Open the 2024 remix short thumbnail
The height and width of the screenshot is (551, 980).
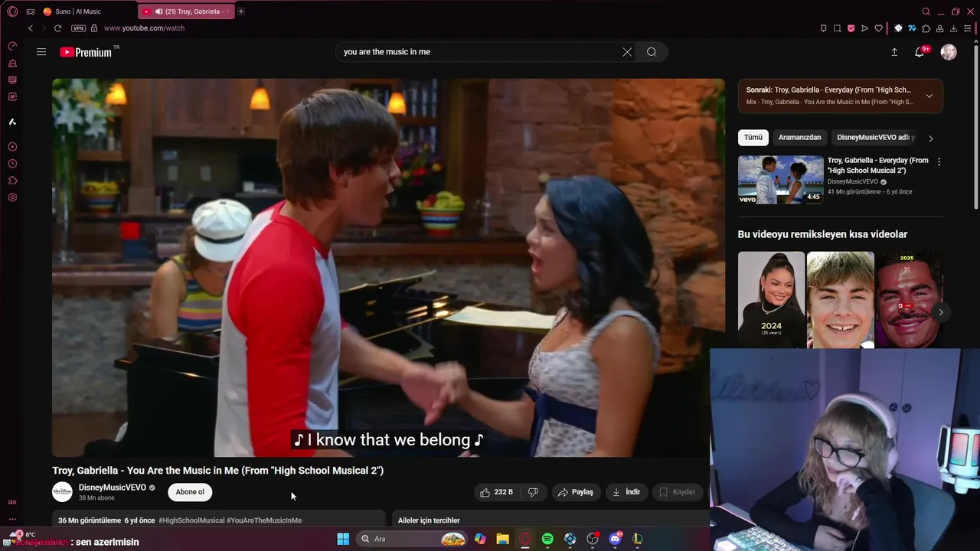pyautogui.click(x=771, y=300)
